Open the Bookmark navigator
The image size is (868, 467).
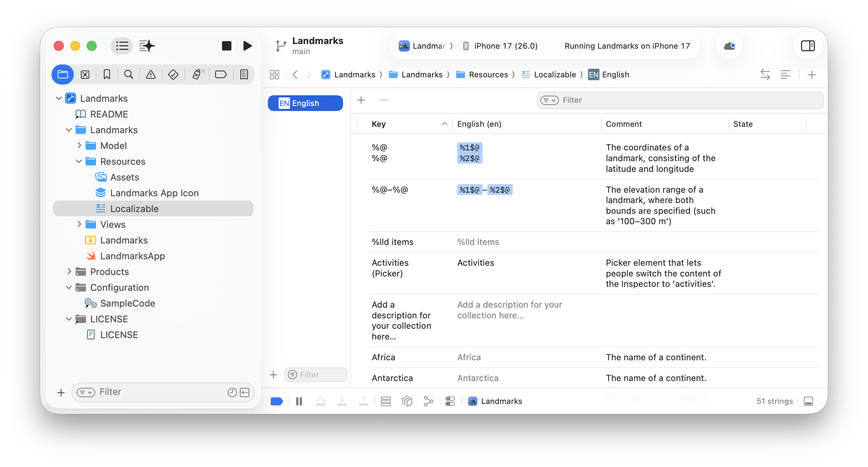coord(107,74)
